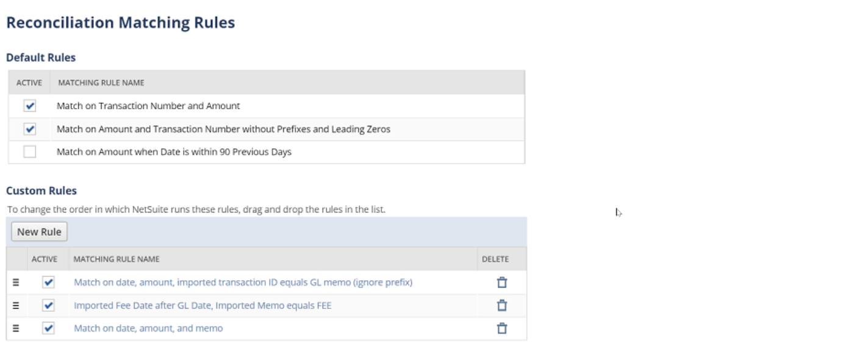
Task: Click drag handle of date, amount, memo rule
Action: tap(16, 328)
